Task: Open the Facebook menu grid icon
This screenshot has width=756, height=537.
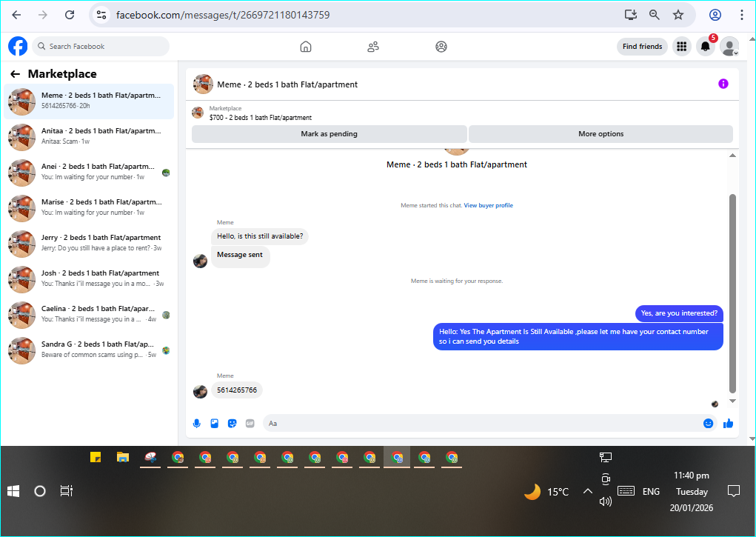Action: (682, 47)
